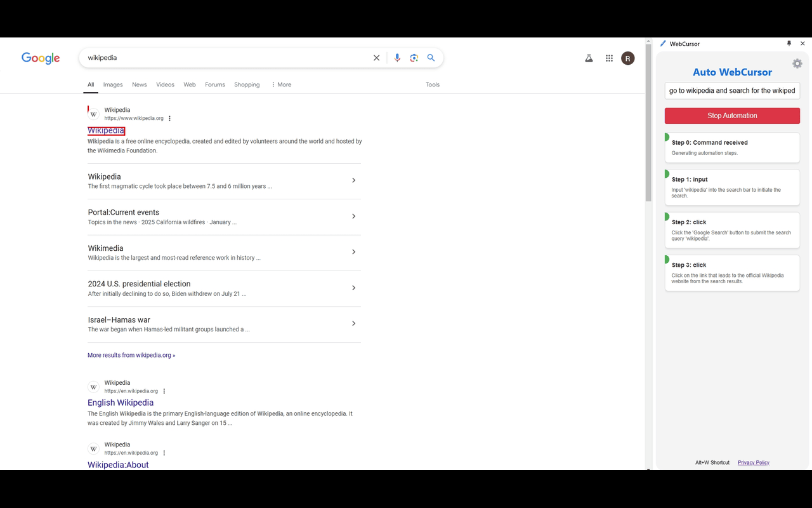
Task: Open the search Tools menu
Action: tap(433, 84)
